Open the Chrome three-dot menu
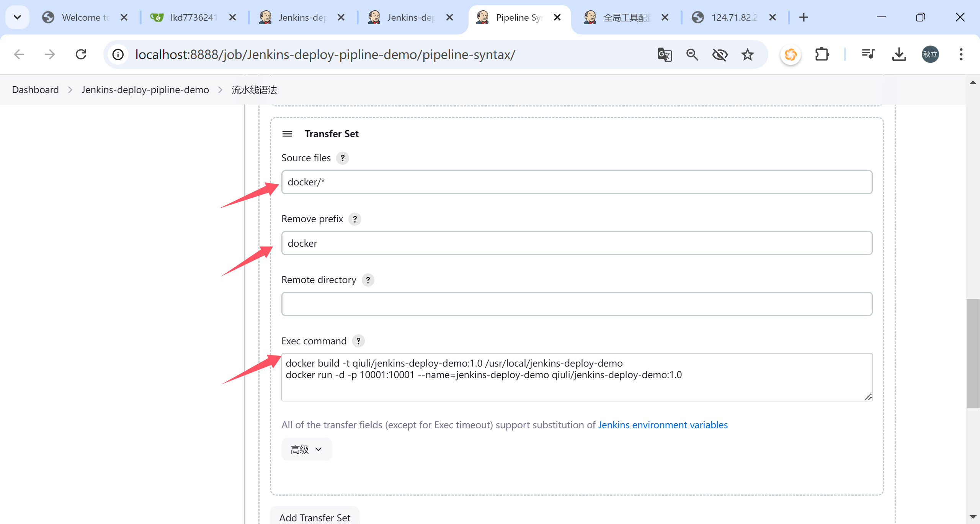980x524 pixels. click(961, 54)
